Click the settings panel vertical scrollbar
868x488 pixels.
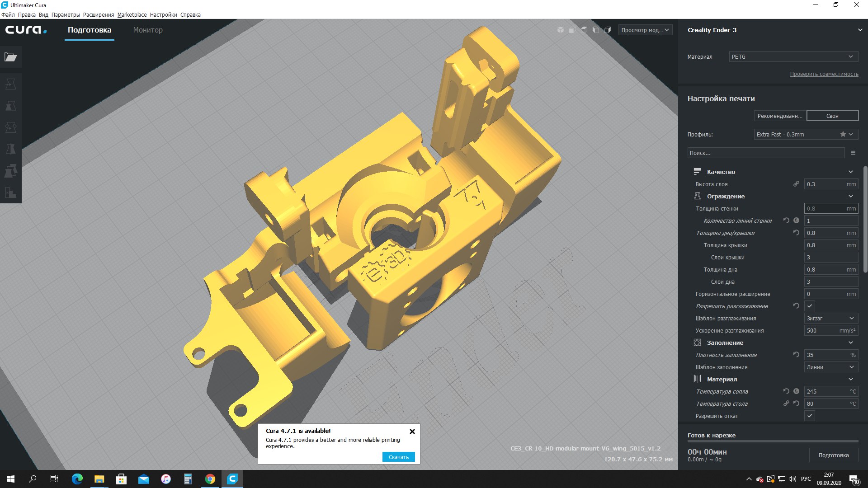click(x=865, y=219)
